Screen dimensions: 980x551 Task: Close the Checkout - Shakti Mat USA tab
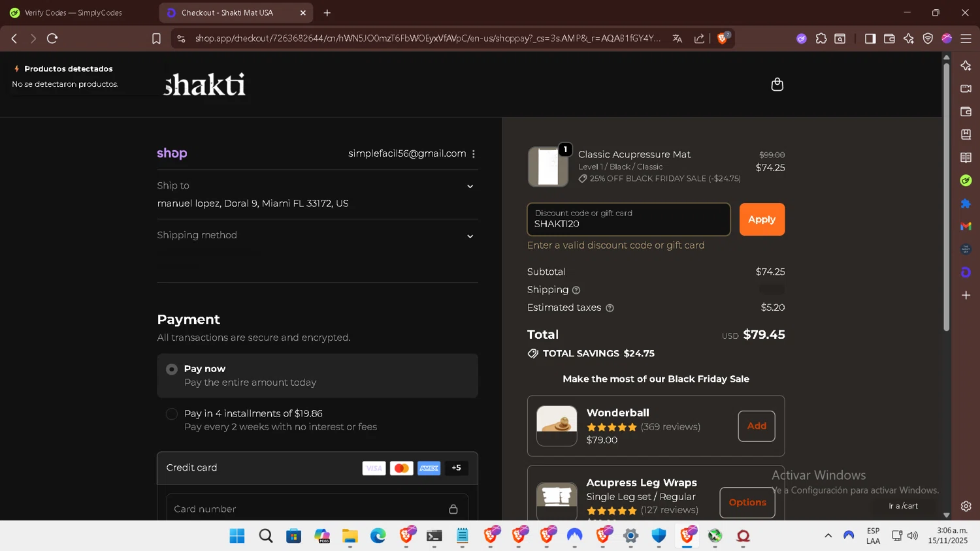pos(303,12)
